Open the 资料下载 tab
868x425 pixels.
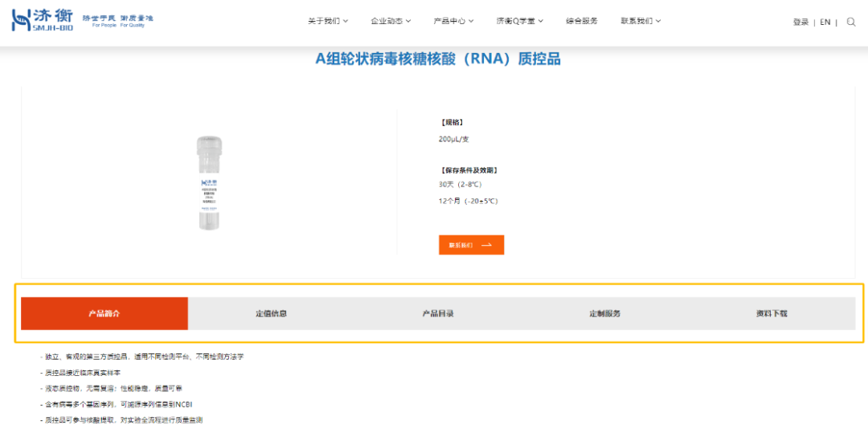(x=772, y=313)
